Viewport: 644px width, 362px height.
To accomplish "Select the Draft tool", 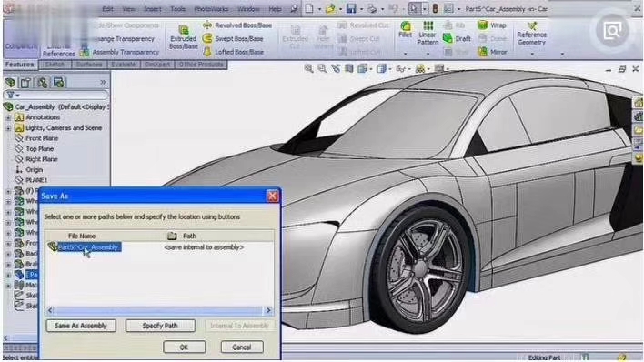I will tap(458, 38).
